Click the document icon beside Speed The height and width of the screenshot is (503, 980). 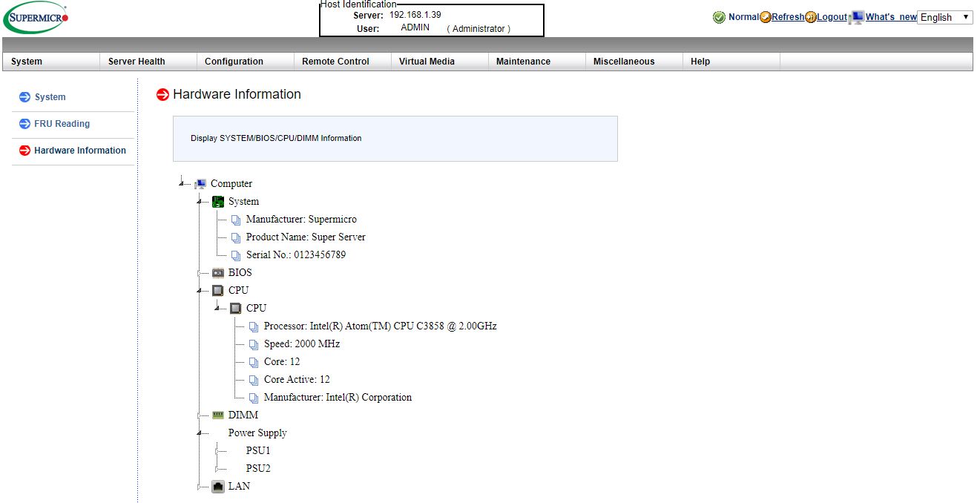point(254,344)
